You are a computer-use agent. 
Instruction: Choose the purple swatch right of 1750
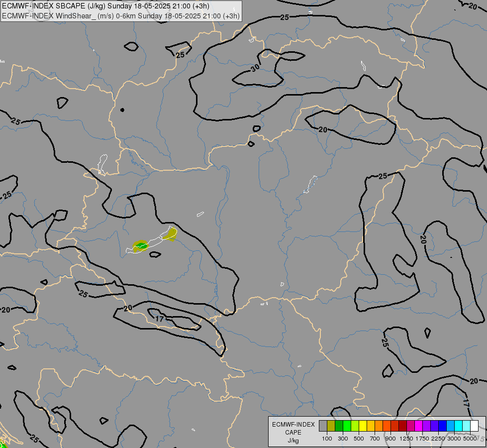coord(426,426)
